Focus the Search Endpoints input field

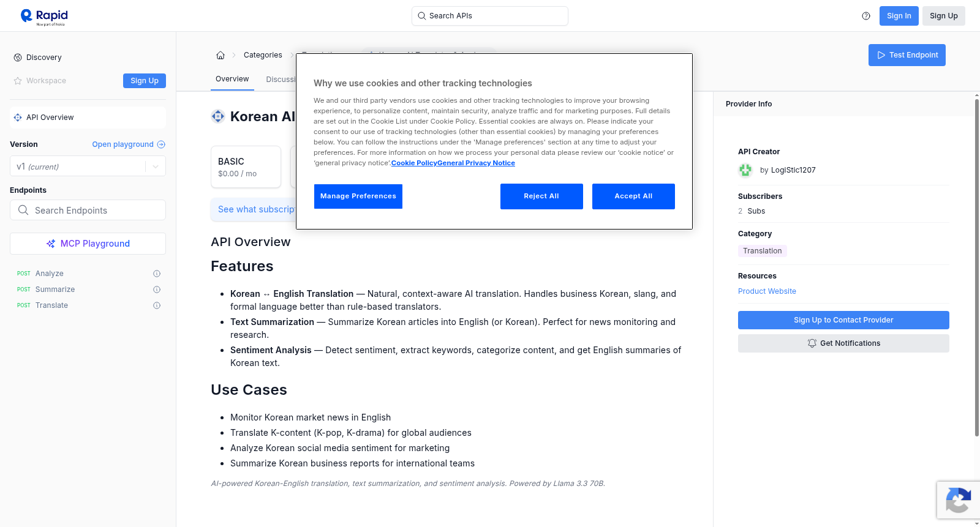tap(88, 210)
